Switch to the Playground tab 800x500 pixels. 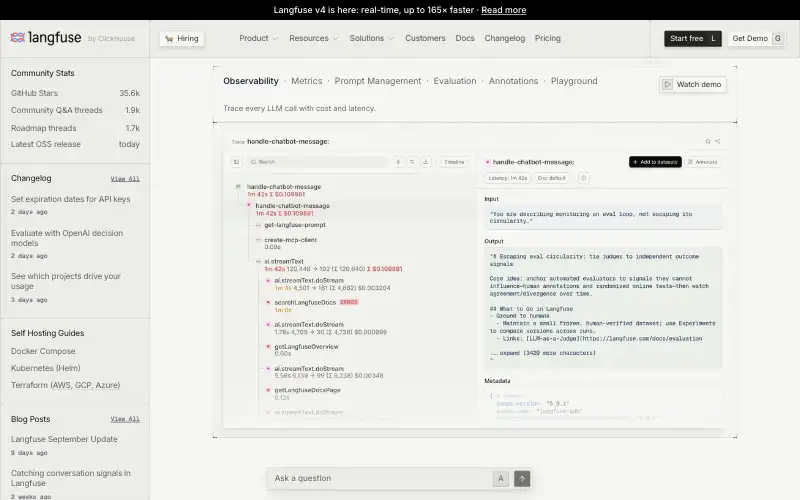click(x=574, y=81)
